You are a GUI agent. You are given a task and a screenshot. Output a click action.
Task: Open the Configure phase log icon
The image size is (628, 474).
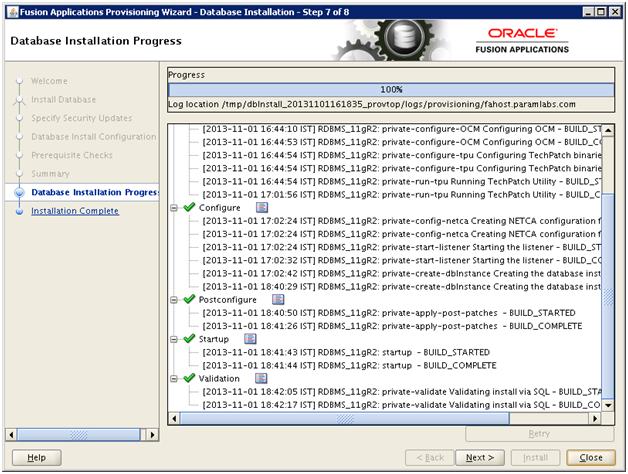(262, 207)
